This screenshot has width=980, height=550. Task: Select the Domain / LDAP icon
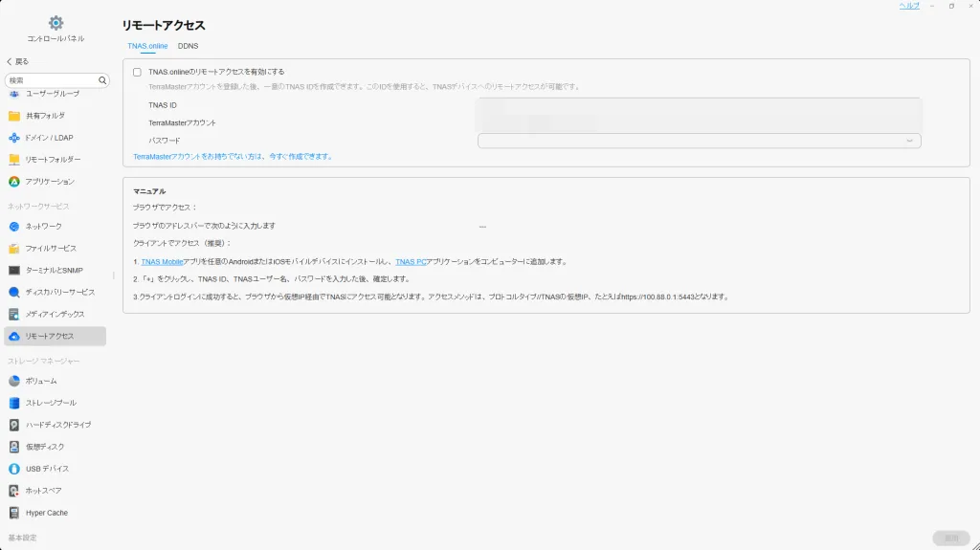point(14,138)
